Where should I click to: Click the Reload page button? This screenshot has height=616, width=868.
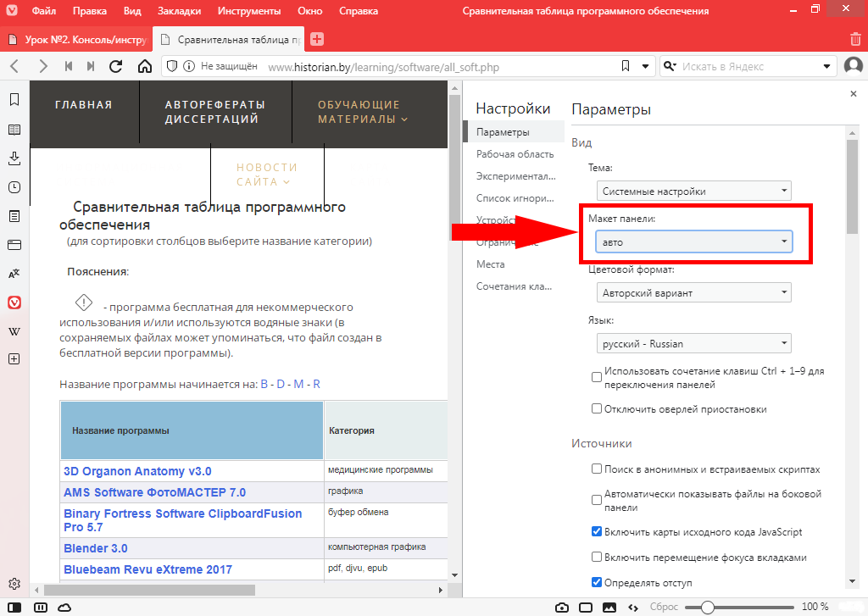pyautogui.click(x=116, y=66)
